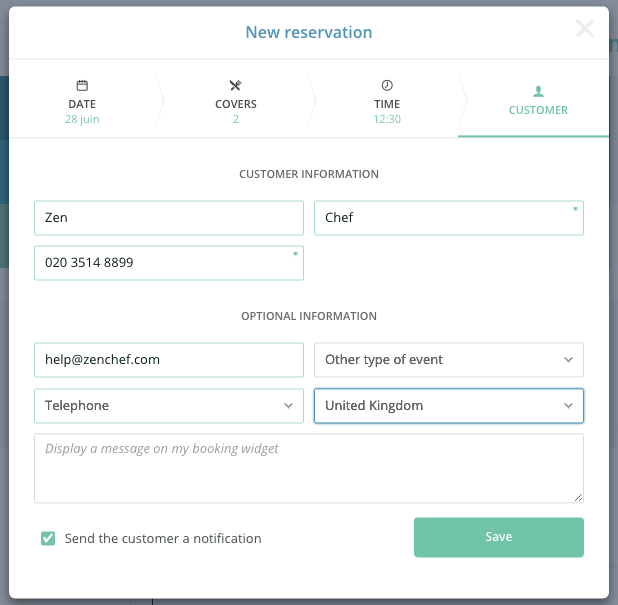Screen dimensions: 618x605
Task: Click the fork and knife covers icon
Action: (236, 86)
